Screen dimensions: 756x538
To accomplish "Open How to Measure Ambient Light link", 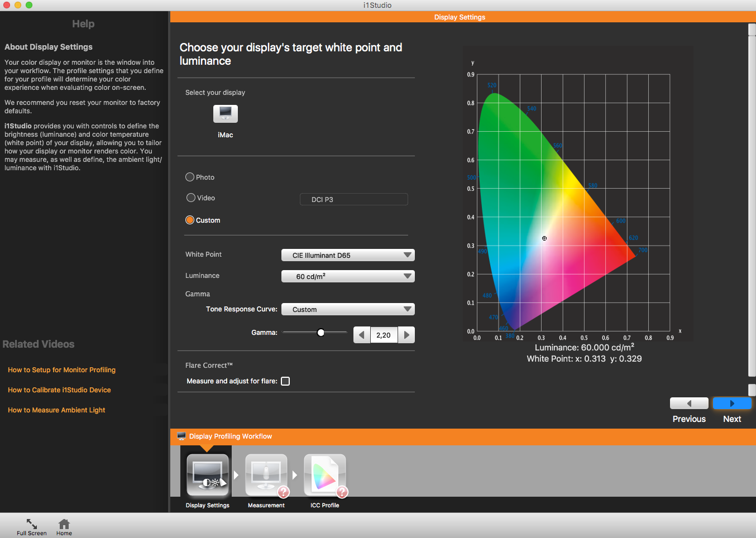I will pos(56,410).
